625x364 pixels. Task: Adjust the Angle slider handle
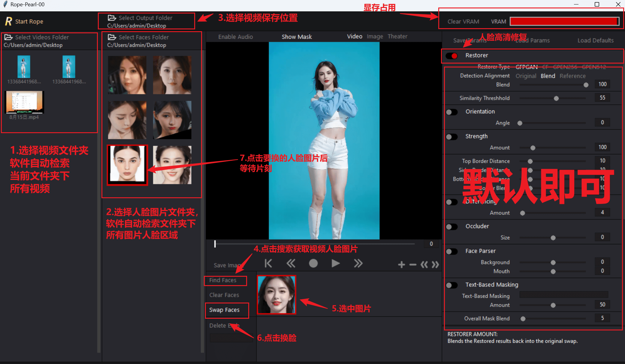pos(520,123)
